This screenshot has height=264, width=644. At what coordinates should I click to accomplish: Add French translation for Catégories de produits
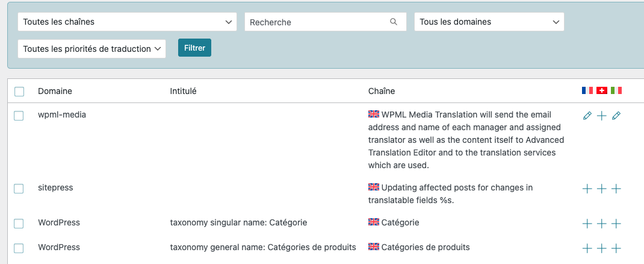click(587, 248)
